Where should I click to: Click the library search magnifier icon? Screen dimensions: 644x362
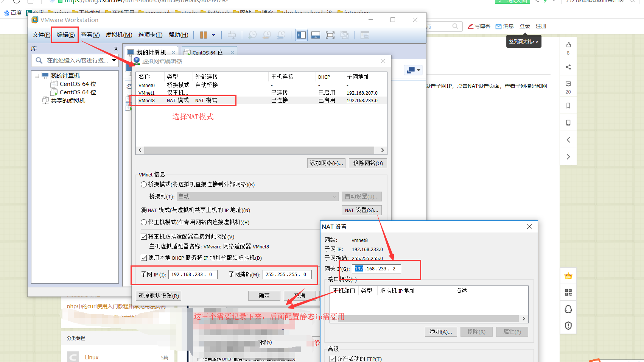[x=39, y=60]
